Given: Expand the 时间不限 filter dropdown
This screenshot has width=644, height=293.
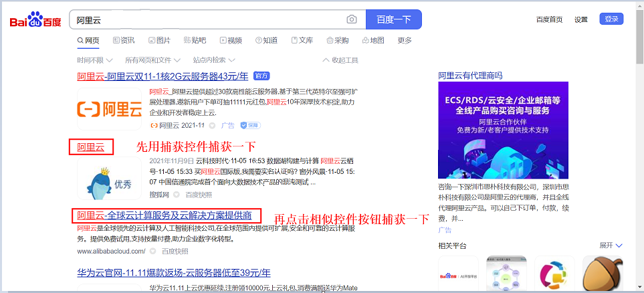Looking at the screenshot, I should point(95,60).
